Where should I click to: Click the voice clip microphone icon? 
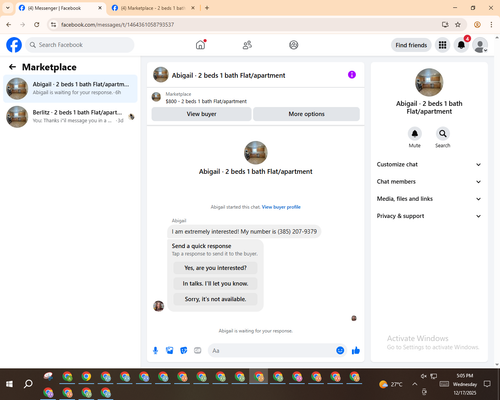155,350
